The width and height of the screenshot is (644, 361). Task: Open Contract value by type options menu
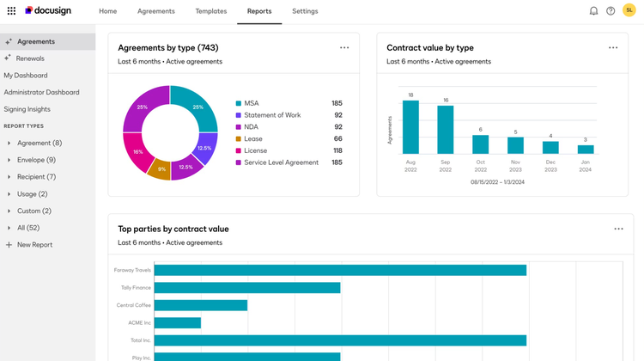coord(613,47)
